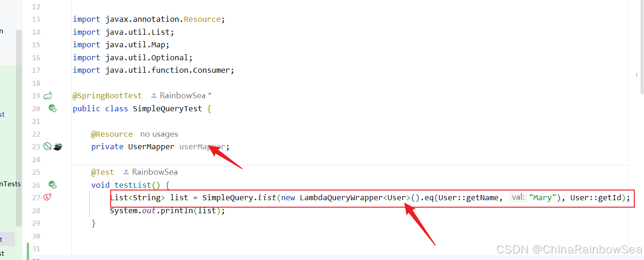Click the SimpleQueryTest class name
This screenshot has height=260, width=644.
[167, 109]
